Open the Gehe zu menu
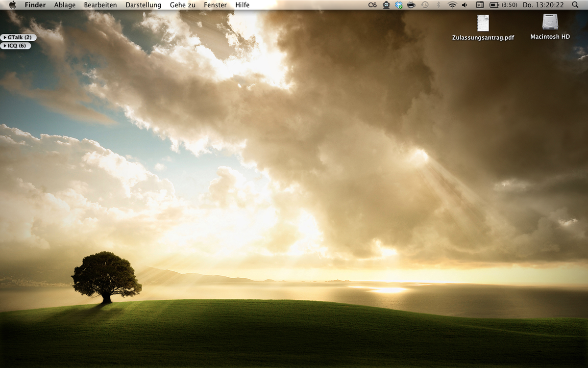Viewport: 588px width, 368px height. click(182, 5)
